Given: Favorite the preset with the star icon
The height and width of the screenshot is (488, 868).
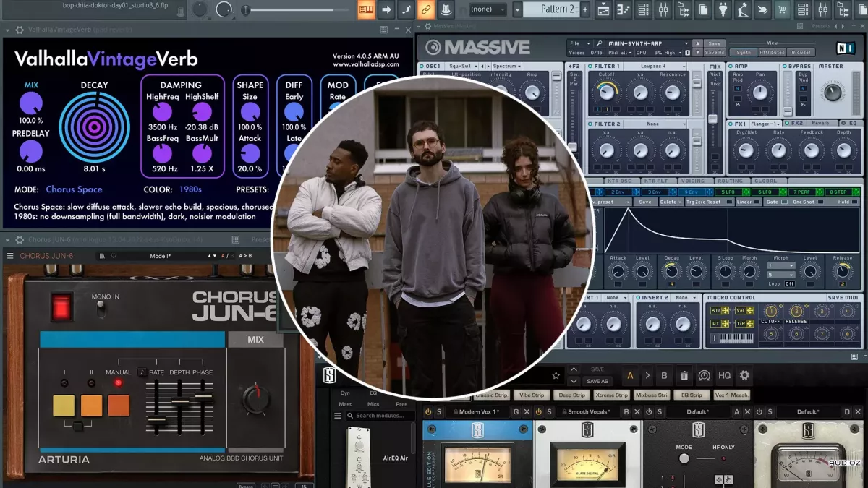Looking at the screenshot, I should (556, 375).
